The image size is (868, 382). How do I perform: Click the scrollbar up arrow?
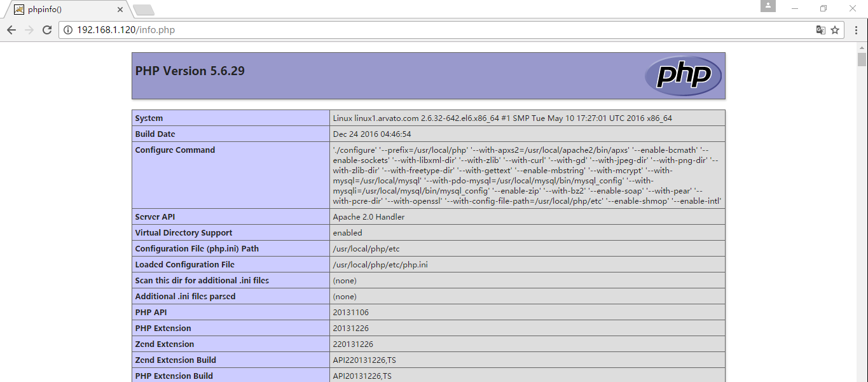[862, 48]
